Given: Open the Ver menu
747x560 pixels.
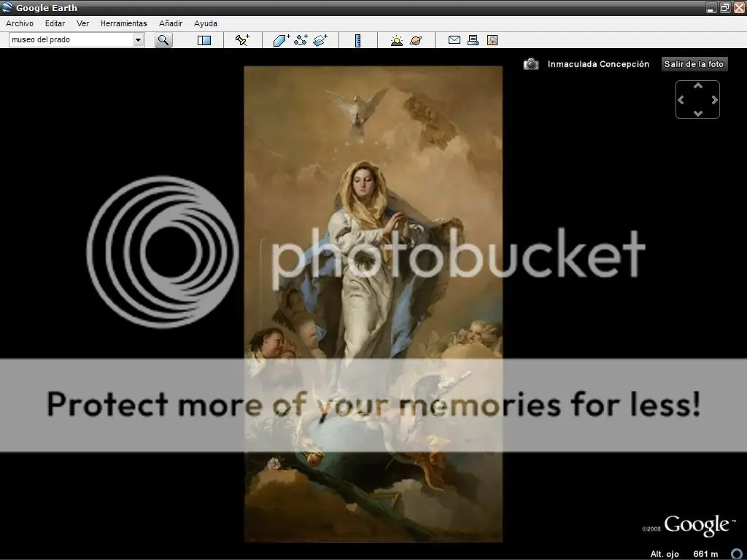Looking at the screenshot, I should coord(83,23).
